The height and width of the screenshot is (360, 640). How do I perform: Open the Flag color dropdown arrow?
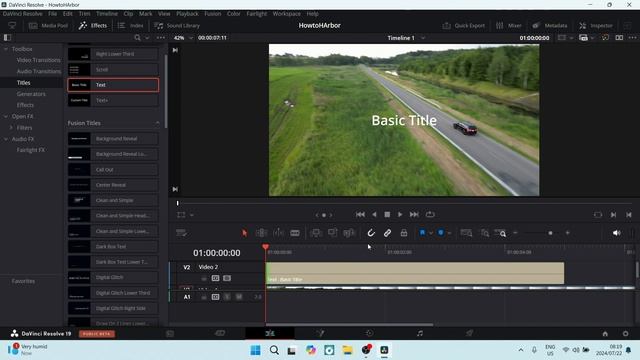click(x=431, y=233)
